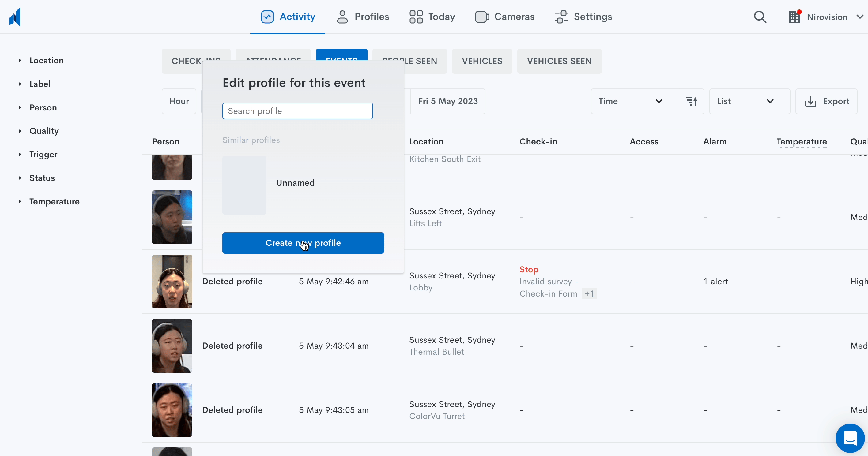
Task: Click the Hour button
Action: 179,101
